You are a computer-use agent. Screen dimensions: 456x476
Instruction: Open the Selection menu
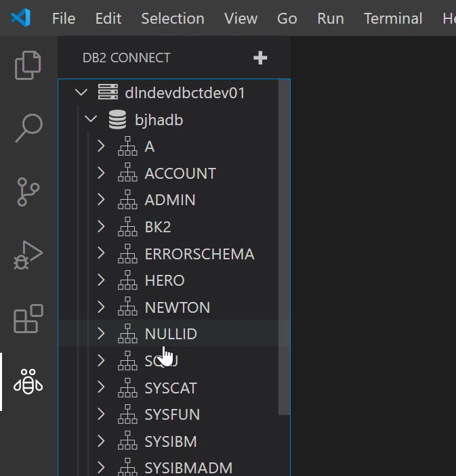173,18
